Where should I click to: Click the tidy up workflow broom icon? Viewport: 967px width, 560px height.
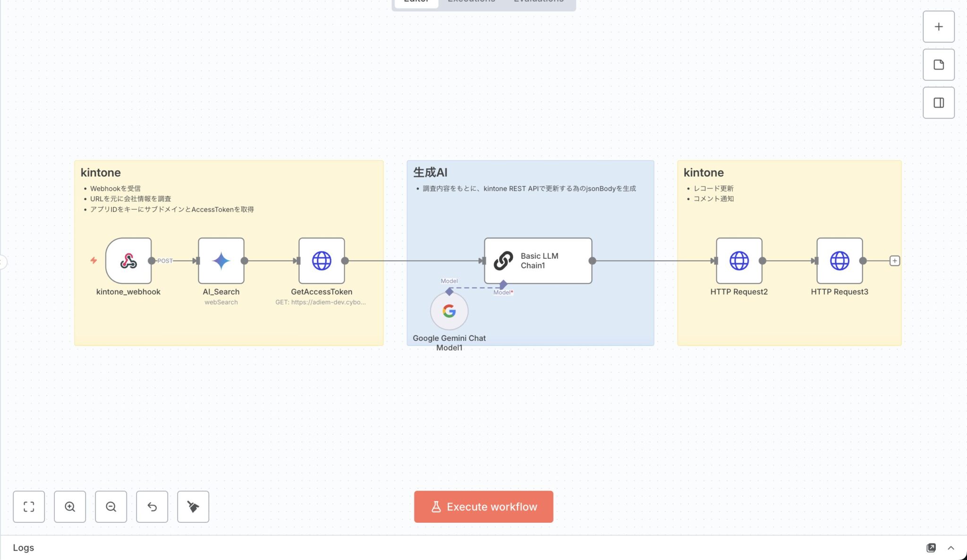pyautogui.click(x=193, y=507)
